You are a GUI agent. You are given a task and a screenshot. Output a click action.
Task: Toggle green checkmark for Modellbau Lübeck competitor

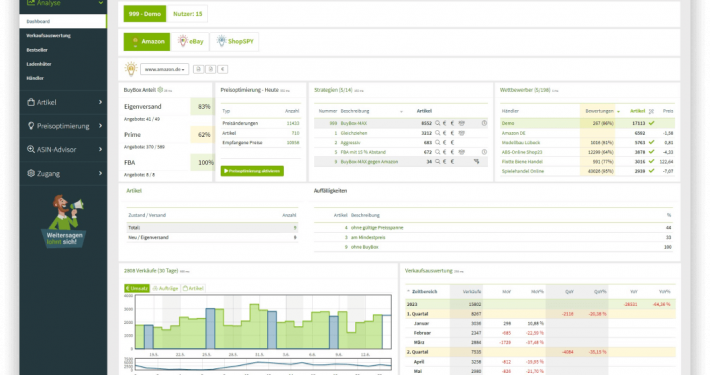651,142
